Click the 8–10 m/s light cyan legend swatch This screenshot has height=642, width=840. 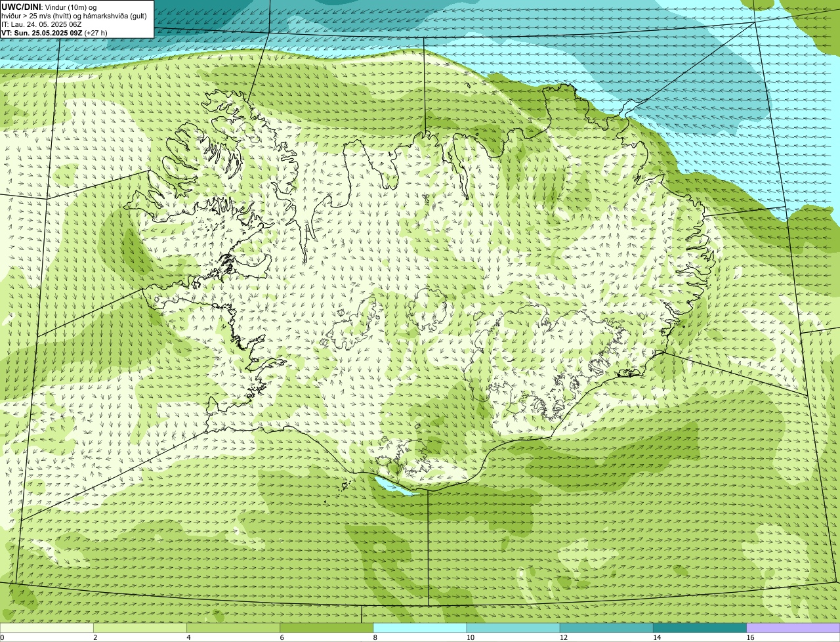tap(420, 628)
